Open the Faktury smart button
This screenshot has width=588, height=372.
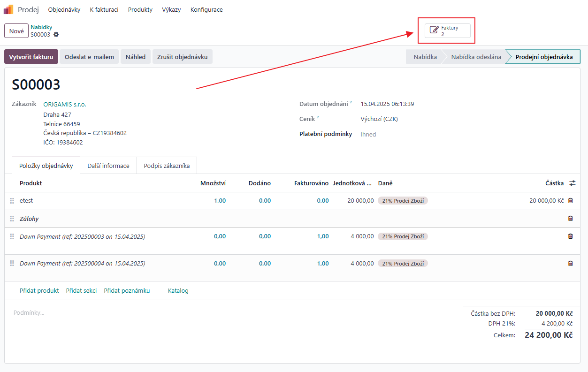[447, 31]
